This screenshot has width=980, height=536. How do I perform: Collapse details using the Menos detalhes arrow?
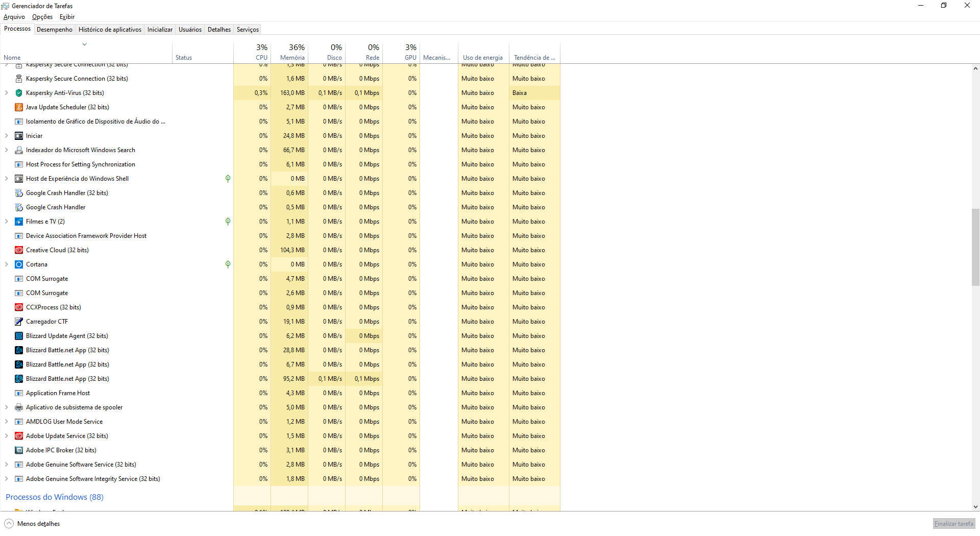9,524
